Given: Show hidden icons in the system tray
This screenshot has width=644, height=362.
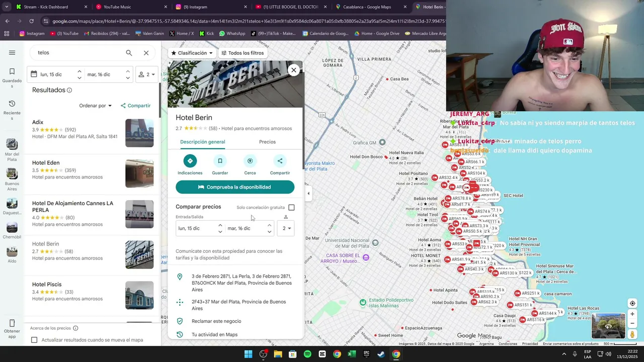Looking at the screenshot, I should pyautogui.click(x=564, y=354).
